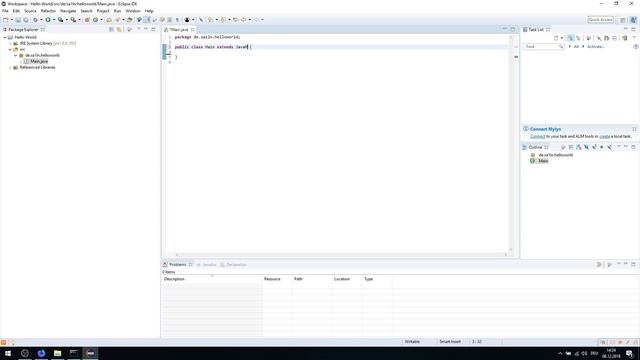Toggle Hide Local Types in Outline

pos(609,147)
